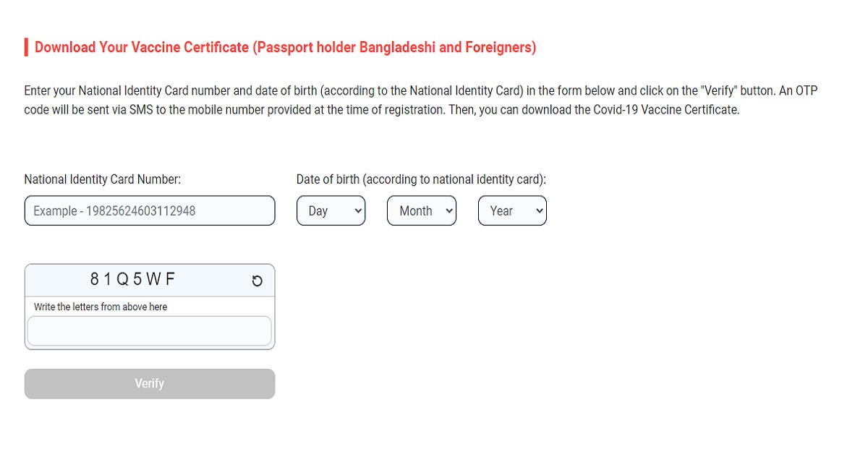Click the Date of birth label text
Screen dimensions: 868x452
pyautogui.click(x=421, y=179)
